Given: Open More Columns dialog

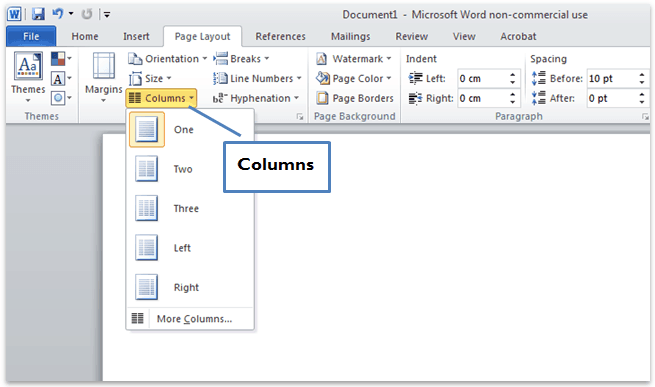Looking at the screenshot, I should (190, 318).
